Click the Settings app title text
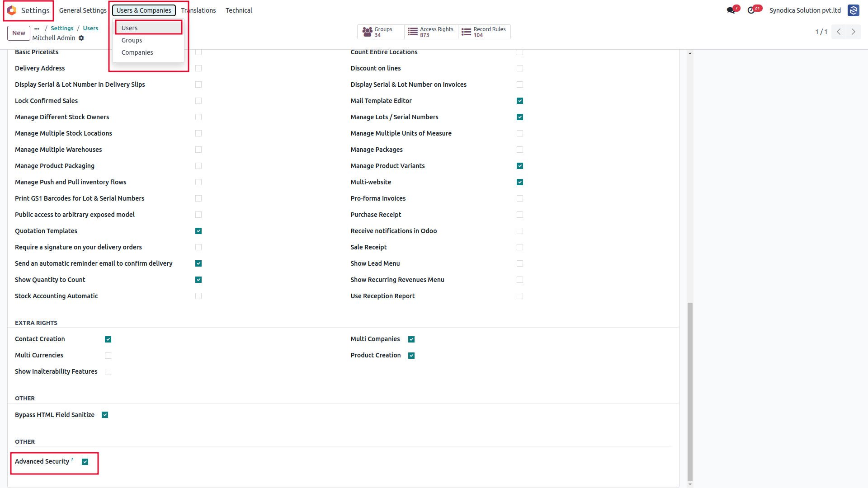Screen dimensions: 868x488 click(35, 10)
